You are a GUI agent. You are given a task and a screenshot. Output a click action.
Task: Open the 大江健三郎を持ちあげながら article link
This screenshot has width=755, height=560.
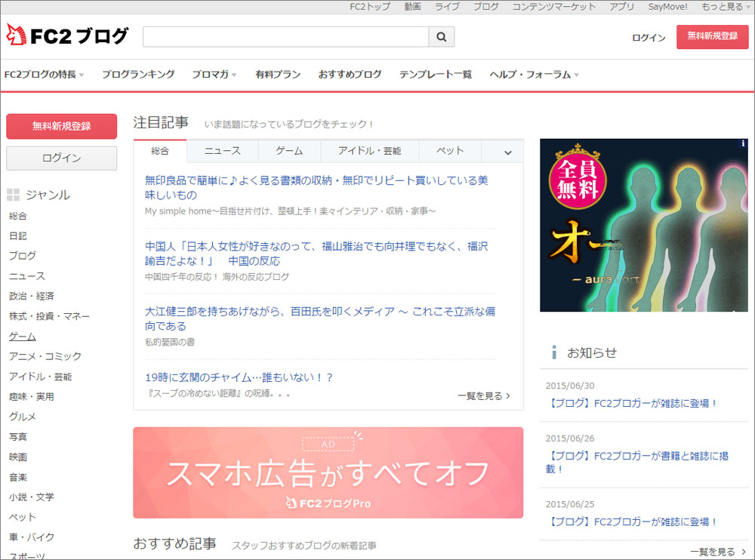tap(320, 318)
